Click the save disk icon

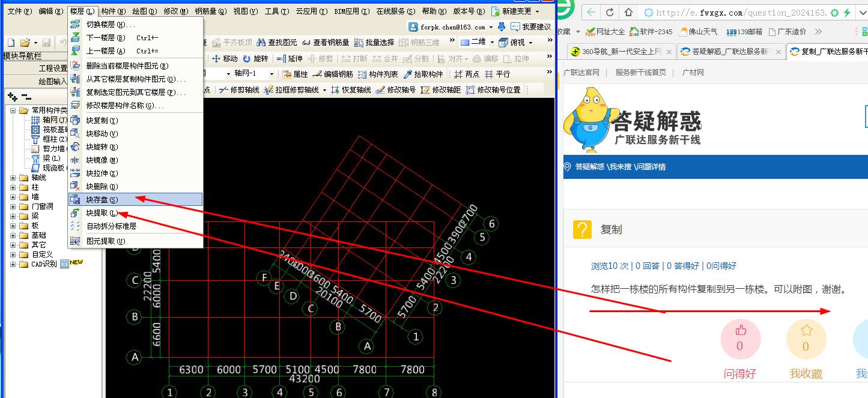[x=46, y=43]
